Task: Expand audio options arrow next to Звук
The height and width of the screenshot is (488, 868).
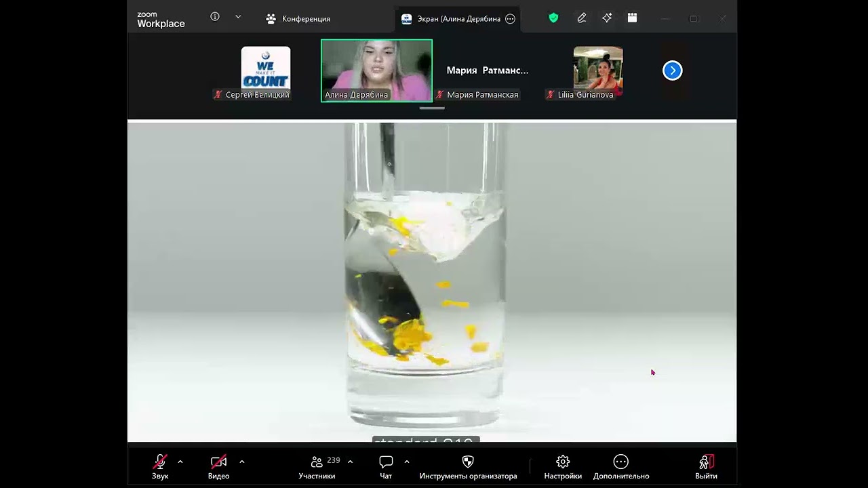Action: coord(180,462)
